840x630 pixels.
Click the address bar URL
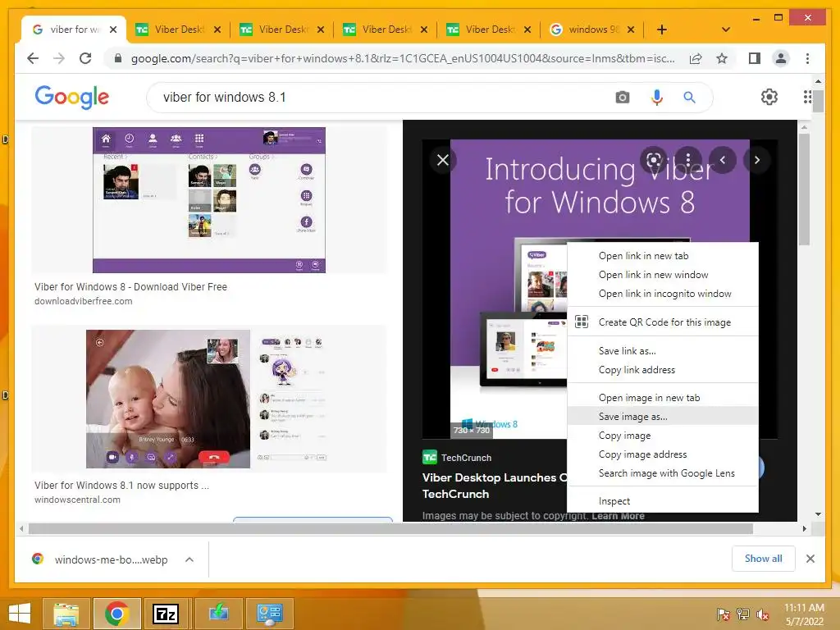(403, 58)
